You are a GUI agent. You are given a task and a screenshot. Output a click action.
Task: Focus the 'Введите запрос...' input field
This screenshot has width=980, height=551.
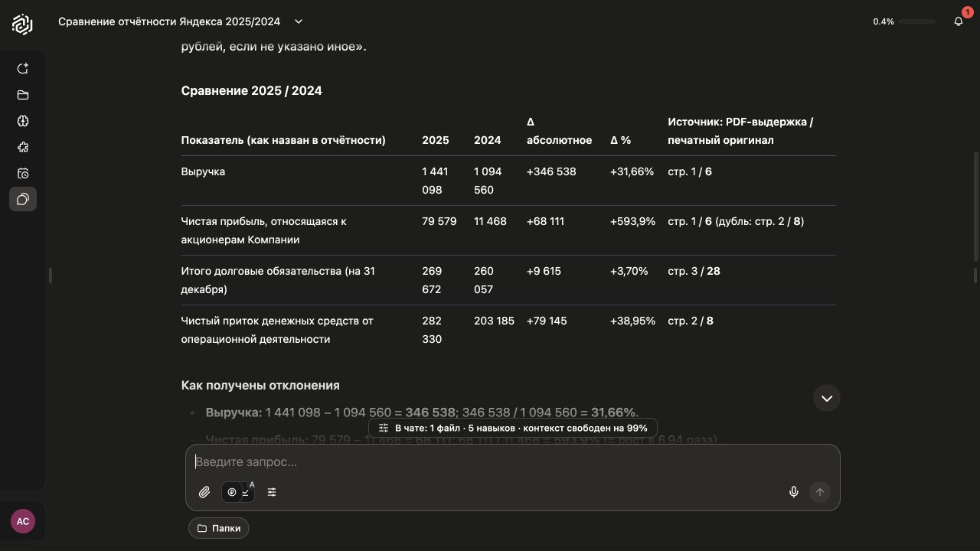coord(513,461)
